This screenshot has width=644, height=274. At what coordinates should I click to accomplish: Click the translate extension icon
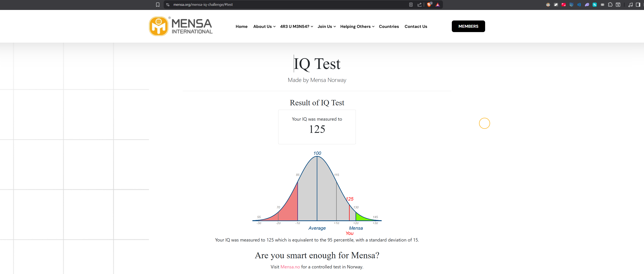pyautogui.click(x=595, y=5)
